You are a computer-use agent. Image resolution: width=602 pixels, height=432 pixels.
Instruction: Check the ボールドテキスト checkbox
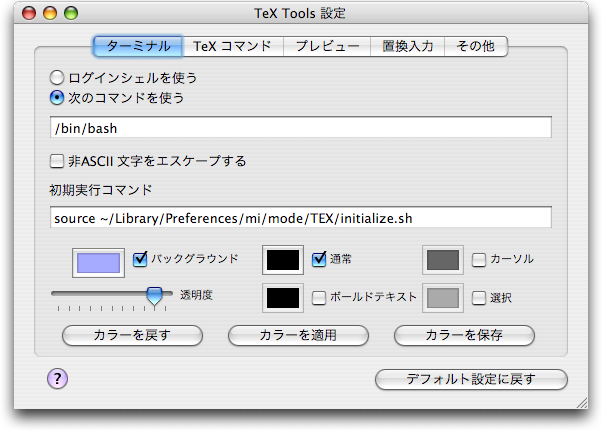319,298
